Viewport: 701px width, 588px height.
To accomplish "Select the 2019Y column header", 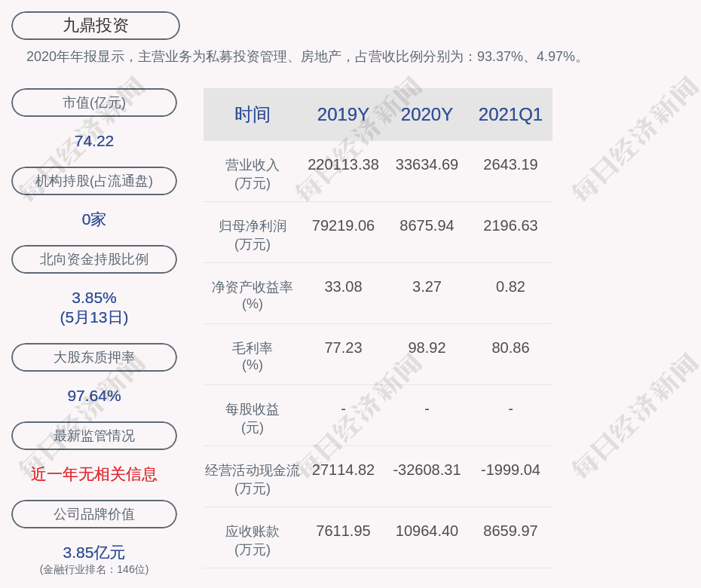I will 343,115.
